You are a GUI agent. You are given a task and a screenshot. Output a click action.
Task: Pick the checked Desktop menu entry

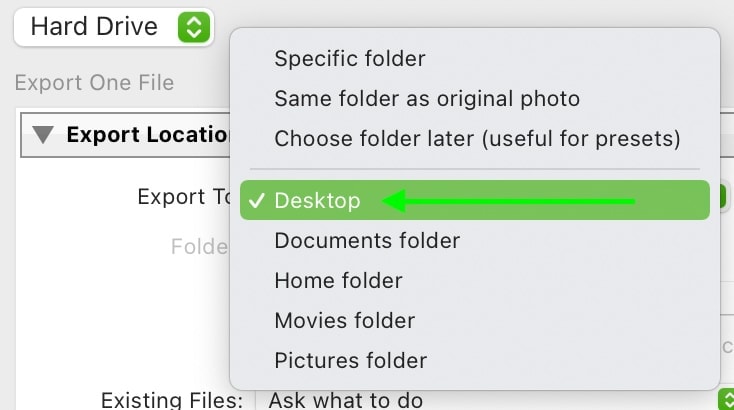coord(475,200)
